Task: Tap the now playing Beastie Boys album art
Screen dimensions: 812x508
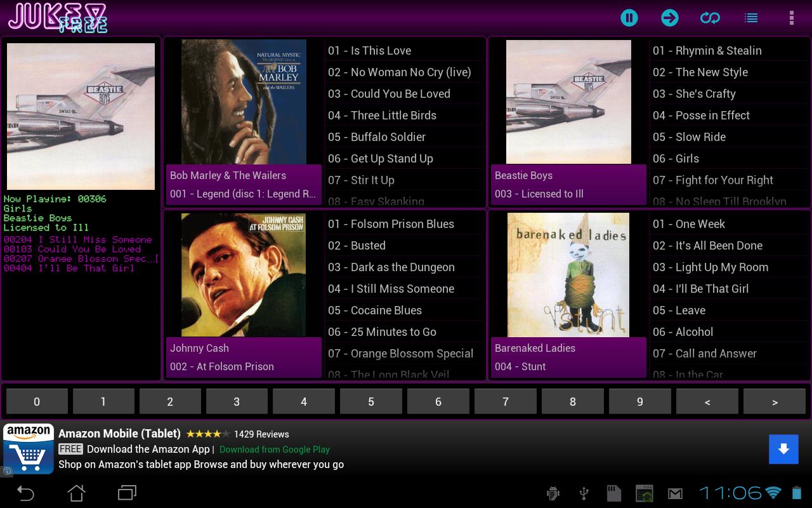Action: (81, 116)
